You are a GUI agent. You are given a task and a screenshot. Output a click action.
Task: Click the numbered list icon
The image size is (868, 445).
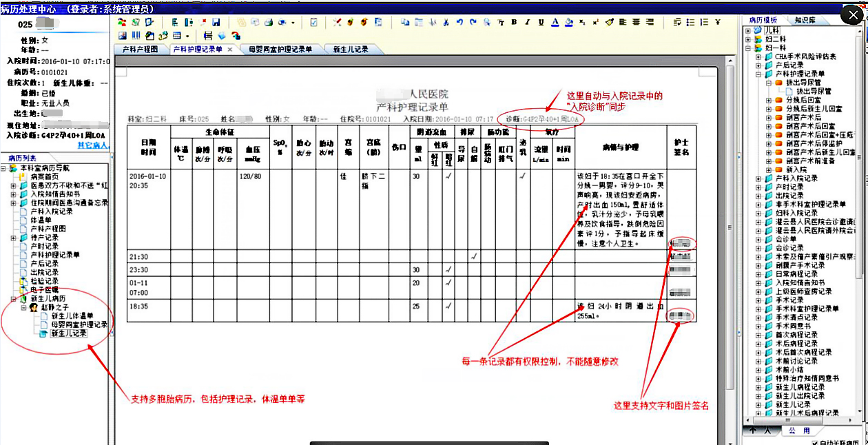(x=704, y=22)
